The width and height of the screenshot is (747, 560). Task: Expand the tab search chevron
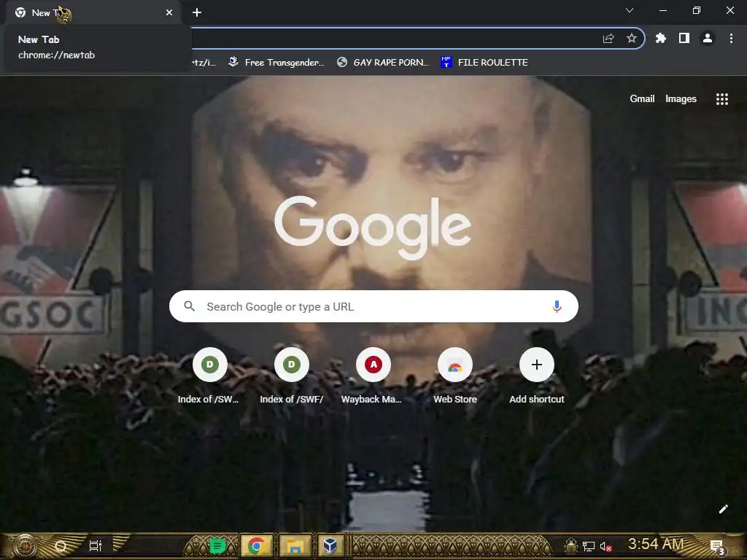[630, 10]
